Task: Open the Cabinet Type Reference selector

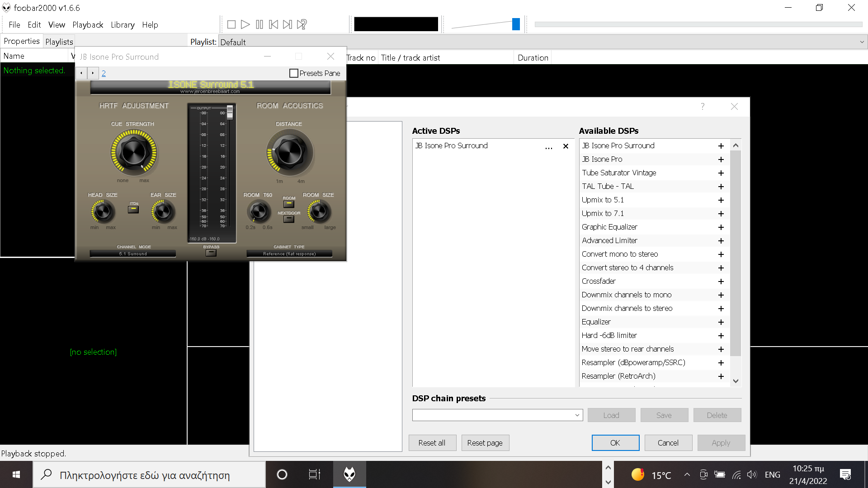Action: pos(289,254)
